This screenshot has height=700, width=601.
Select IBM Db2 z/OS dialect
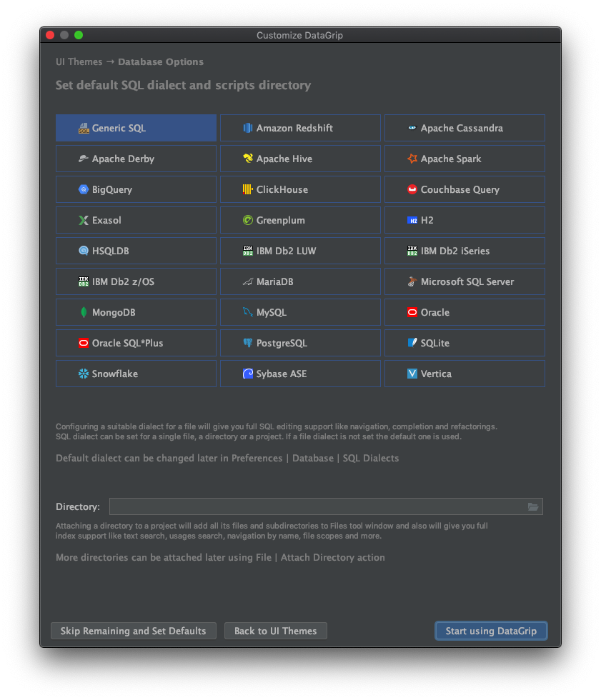(136, 281)
